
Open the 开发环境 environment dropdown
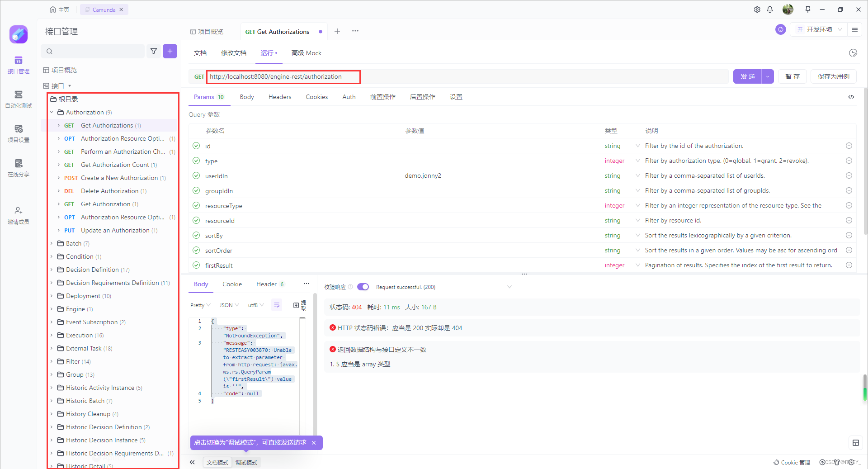tap(819, 29)
